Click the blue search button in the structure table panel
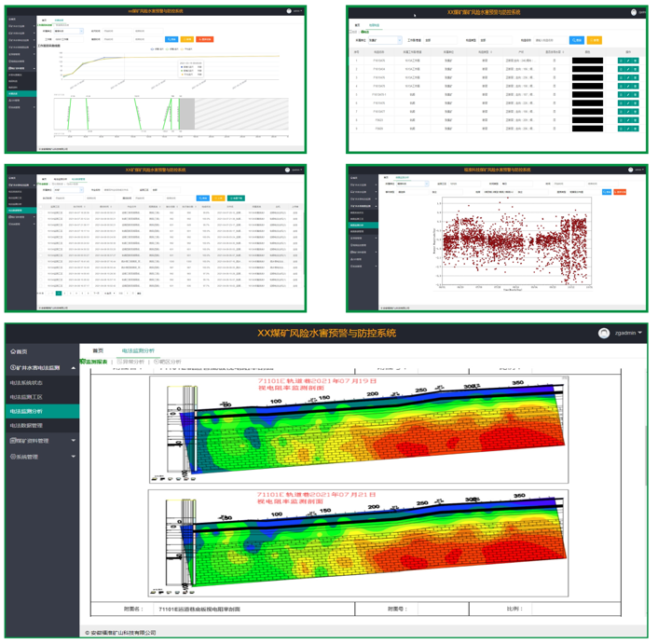This screenshot has height=644, width=658. [577, 40]
